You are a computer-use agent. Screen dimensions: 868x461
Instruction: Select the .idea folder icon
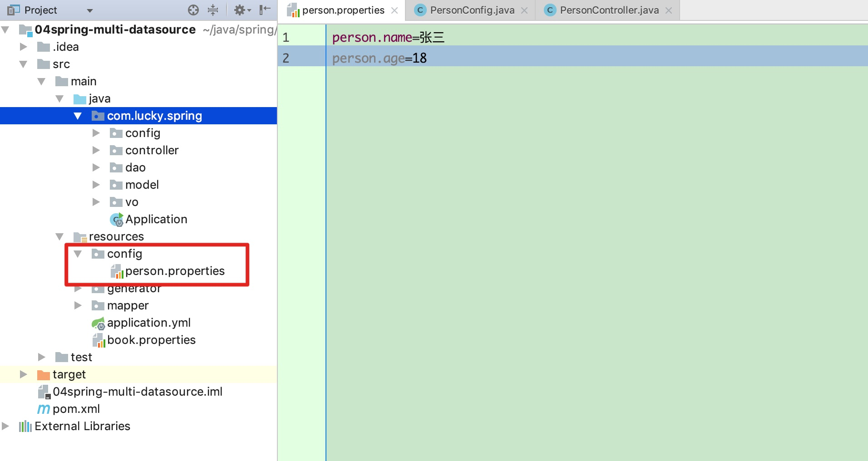click(44, 47)
